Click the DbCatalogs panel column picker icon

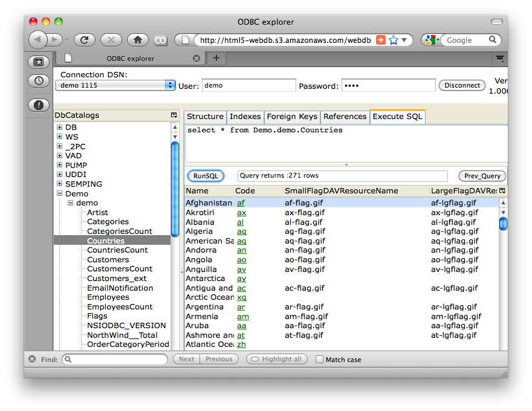[174, 115]
